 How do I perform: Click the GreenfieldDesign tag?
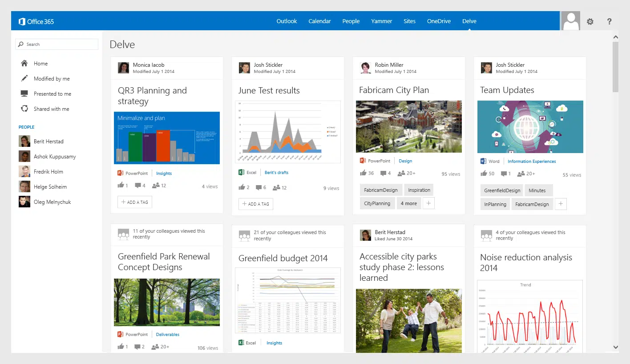tap(502, 190)
